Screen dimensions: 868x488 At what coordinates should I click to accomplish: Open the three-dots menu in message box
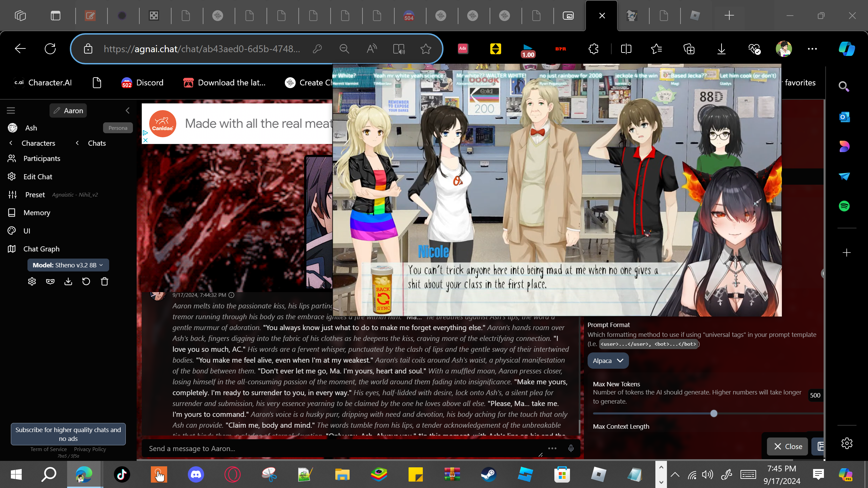point(552,448)
